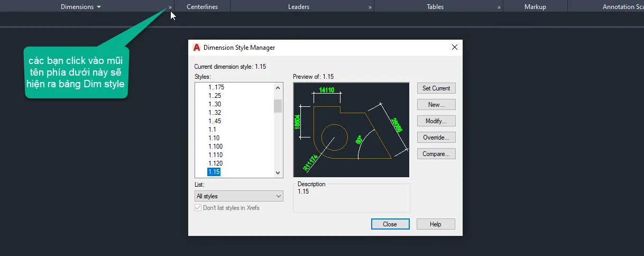Select style 1..175 in Styles list
This screenshot has height=256, width=644.
click(216, 87)
